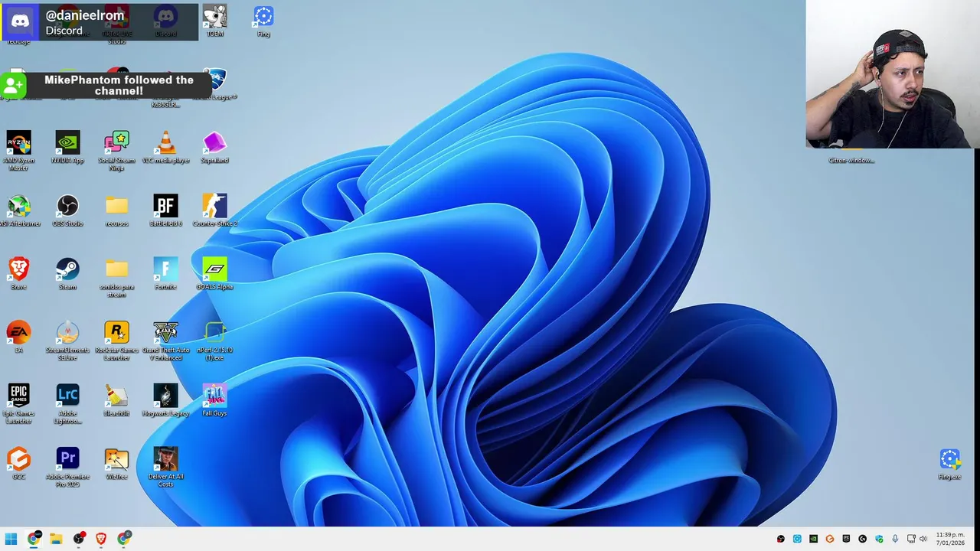Click the Logitech G tray icon

862,539
